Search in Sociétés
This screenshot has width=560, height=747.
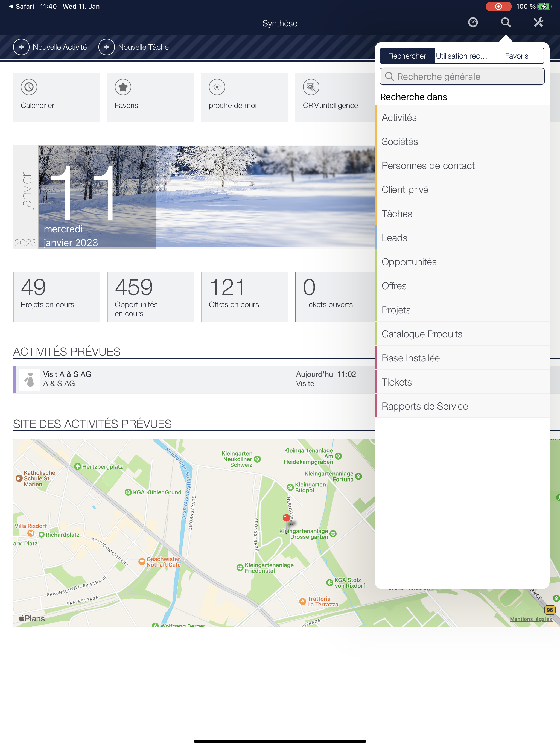462,141
